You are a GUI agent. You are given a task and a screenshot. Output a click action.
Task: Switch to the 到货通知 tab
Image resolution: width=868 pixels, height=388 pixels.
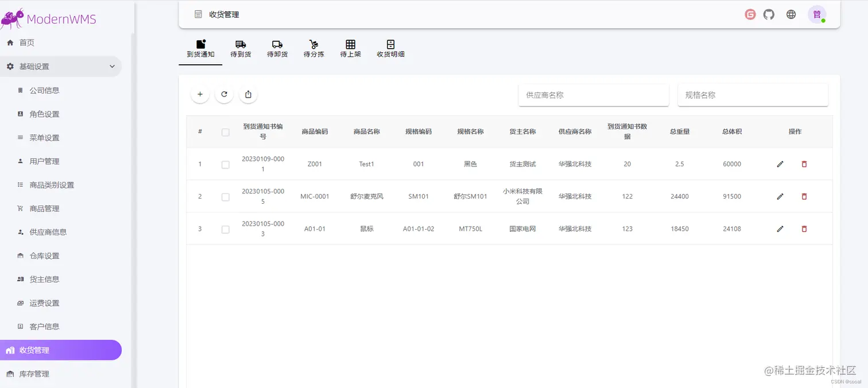200,49
